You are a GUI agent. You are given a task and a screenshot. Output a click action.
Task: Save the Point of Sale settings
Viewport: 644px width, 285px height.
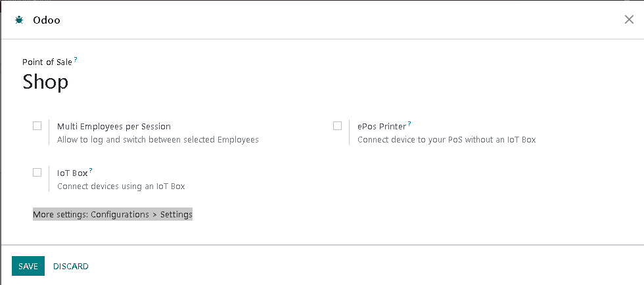tap(28, 266)
